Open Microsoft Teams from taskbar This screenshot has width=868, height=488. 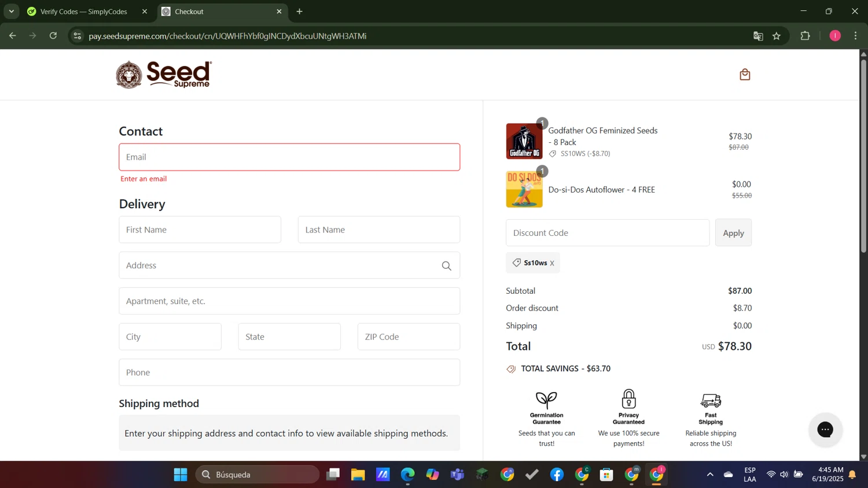[457, 475]
